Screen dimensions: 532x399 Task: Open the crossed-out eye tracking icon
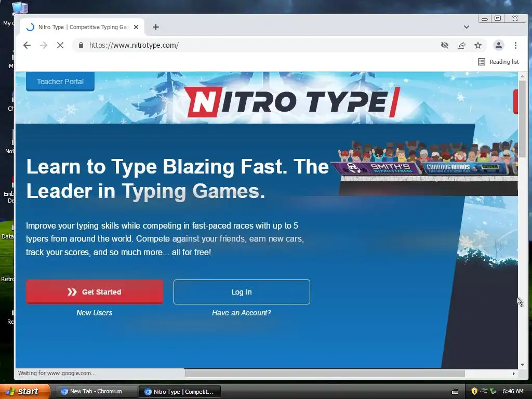445,45
